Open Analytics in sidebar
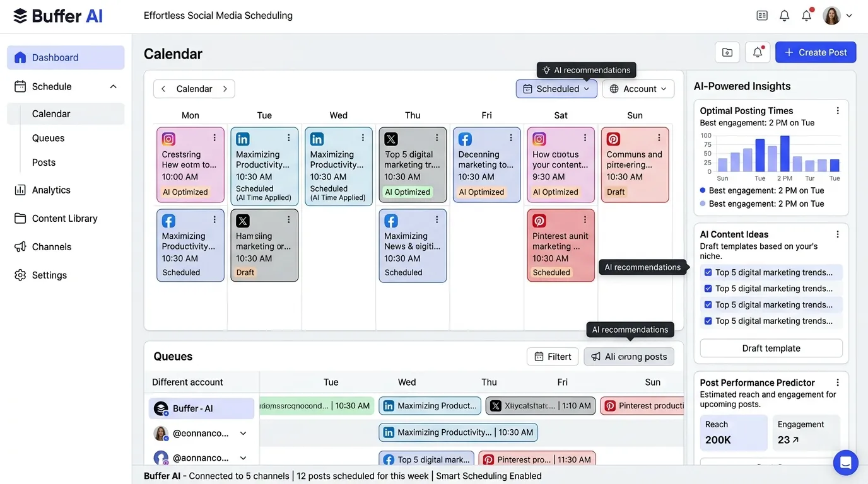The width and height of the screenshot is (868, 484). pyautogui.click(x=51, y=190)
